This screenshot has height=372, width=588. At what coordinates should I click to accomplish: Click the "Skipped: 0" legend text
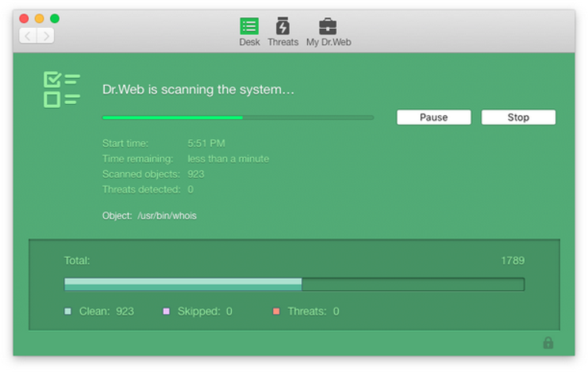(x=205, y=312)
